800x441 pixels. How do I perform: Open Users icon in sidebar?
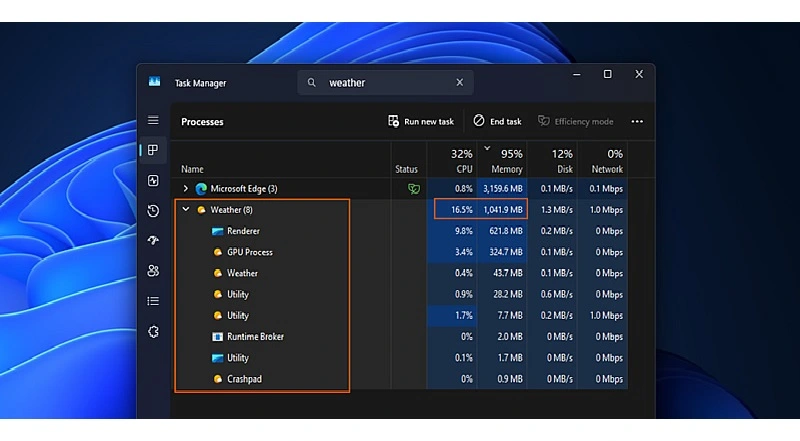[153, 271]
